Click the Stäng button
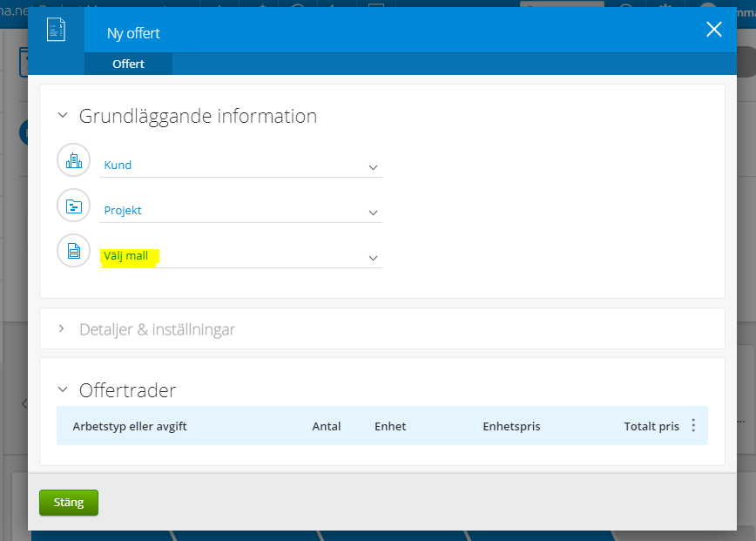The height and width of the screenshot is (541, 756). pos(69,503)
